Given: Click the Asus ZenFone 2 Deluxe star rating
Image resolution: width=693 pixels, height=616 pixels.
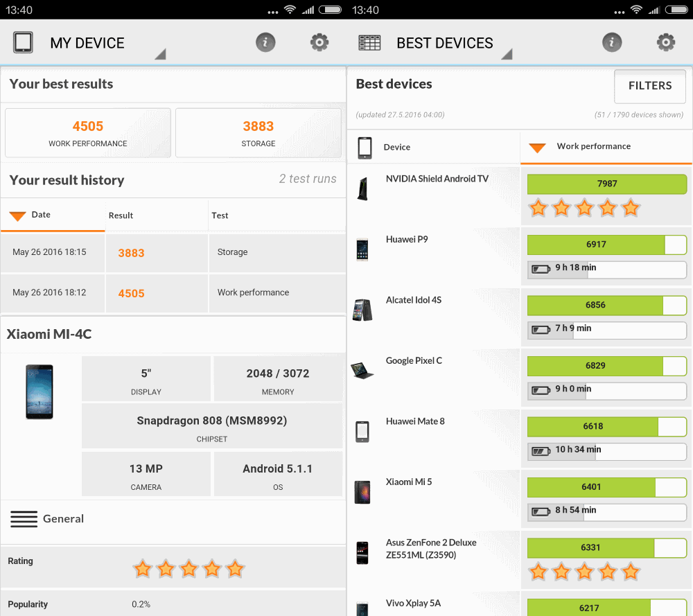Looking at the screenshot, I should point(584,572).
